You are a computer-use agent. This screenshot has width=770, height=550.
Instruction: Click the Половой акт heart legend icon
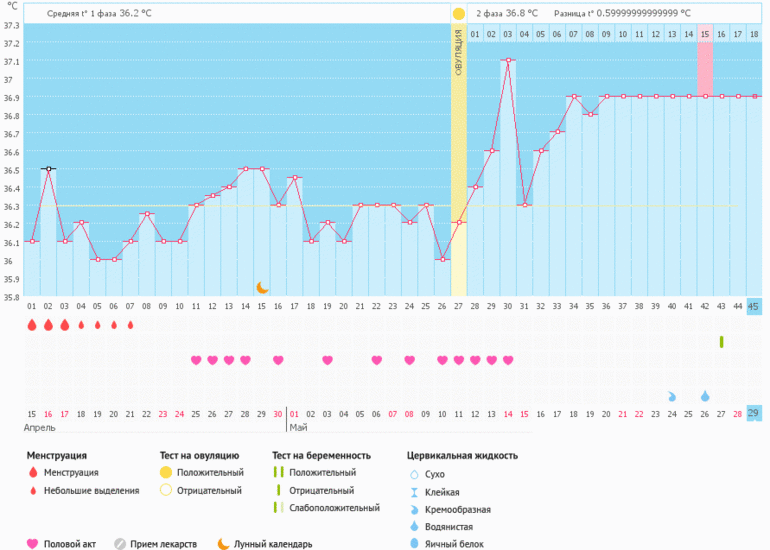coord(33,544)
